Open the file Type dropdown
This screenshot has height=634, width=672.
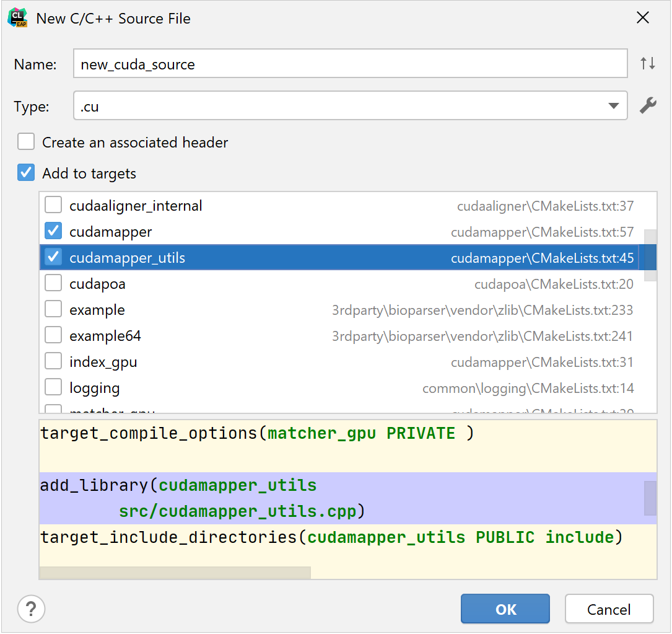612,105
